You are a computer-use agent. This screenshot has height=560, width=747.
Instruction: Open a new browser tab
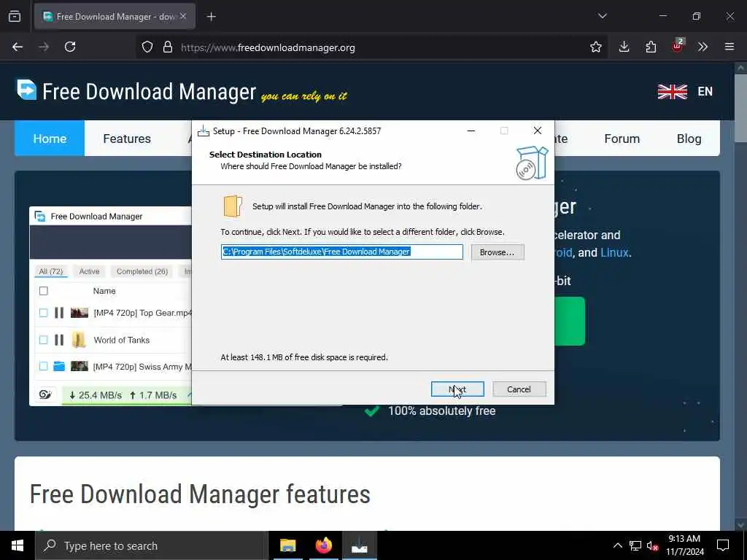tap(211, 17)
